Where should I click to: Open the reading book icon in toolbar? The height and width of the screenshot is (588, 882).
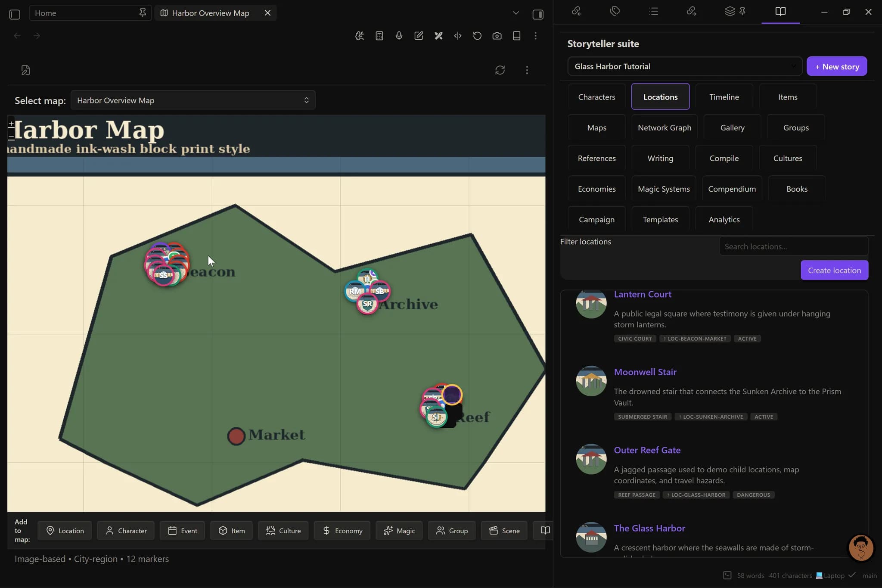click(516, 36)
